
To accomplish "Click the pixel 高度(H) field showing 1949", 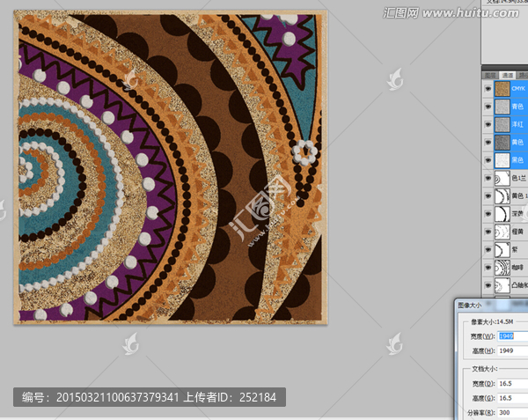I will 513,350.
